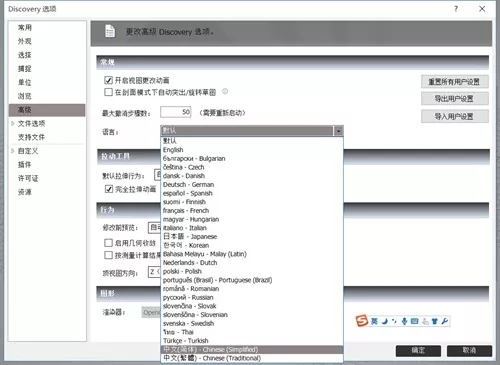The height and width of the screenshot is (365, 500).
Task: Open the Sogou wrench toolbox icon
Action: 445,321
